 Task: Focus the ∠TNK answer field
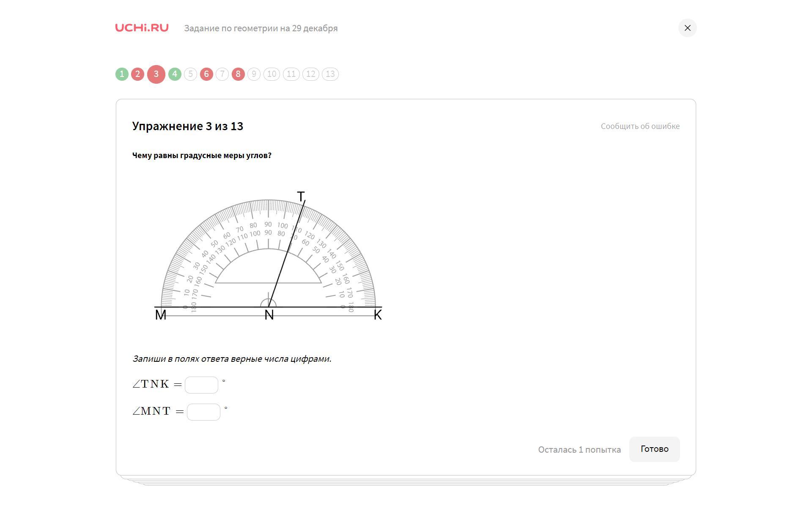click(x=201, y=385)
